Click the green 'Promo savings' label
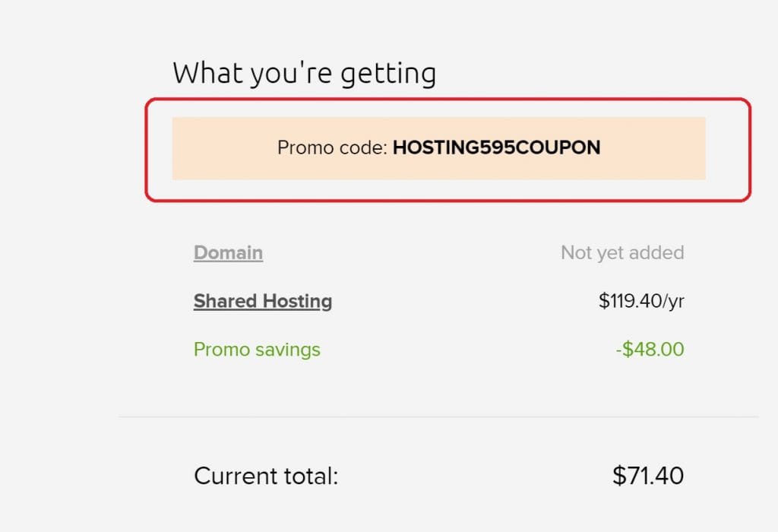778x532 pixels. point(257,350)
